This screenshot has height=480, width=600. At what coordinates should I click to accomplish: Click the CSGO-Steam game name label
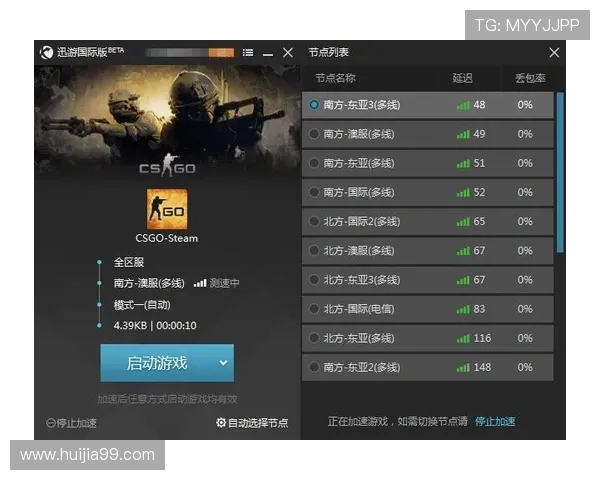tap(167, 238)
